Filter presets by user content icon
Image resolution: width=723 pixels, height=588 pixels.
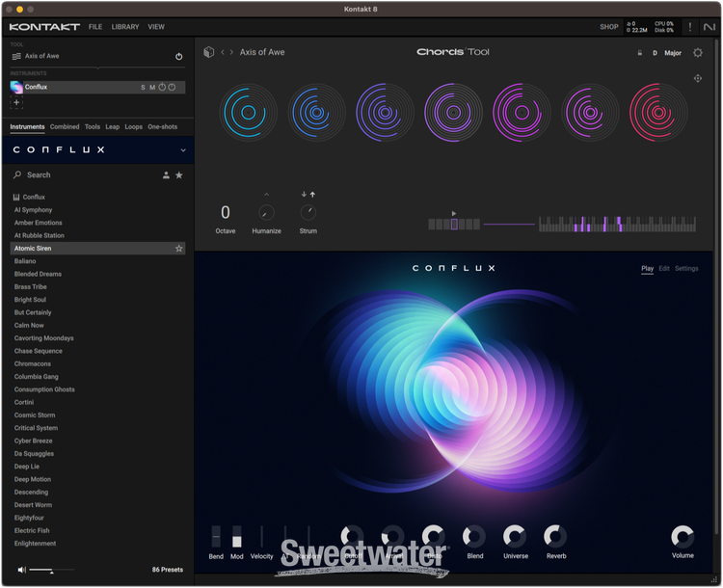click(166, 175)
